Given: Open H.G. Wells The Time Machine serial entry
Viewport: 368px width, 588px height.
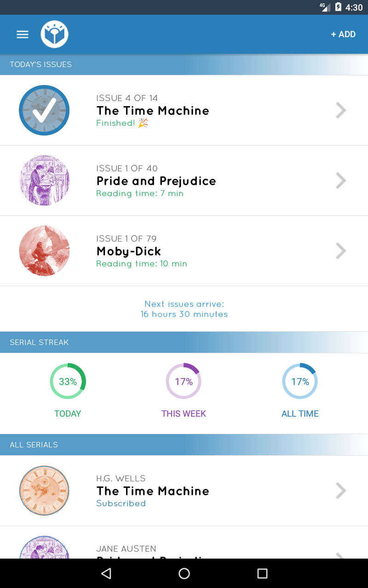Looking at the screenshot, I should tap(153, 491).
